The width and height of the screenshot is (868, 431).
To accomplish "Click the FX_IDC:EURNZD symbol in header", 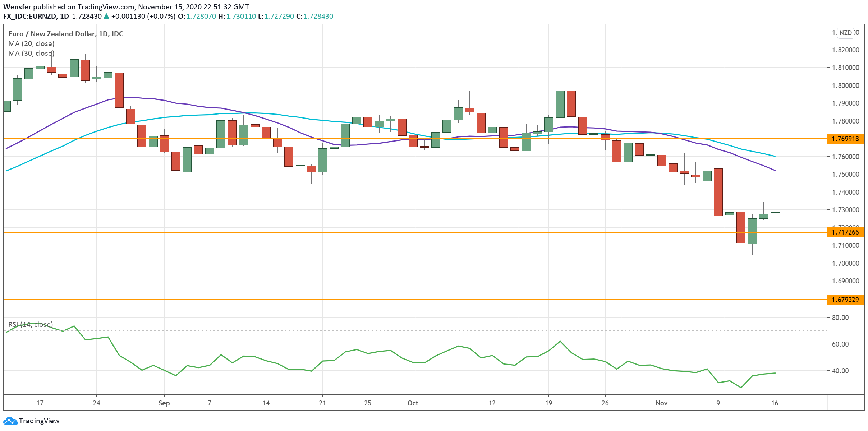I will [29, 16].
